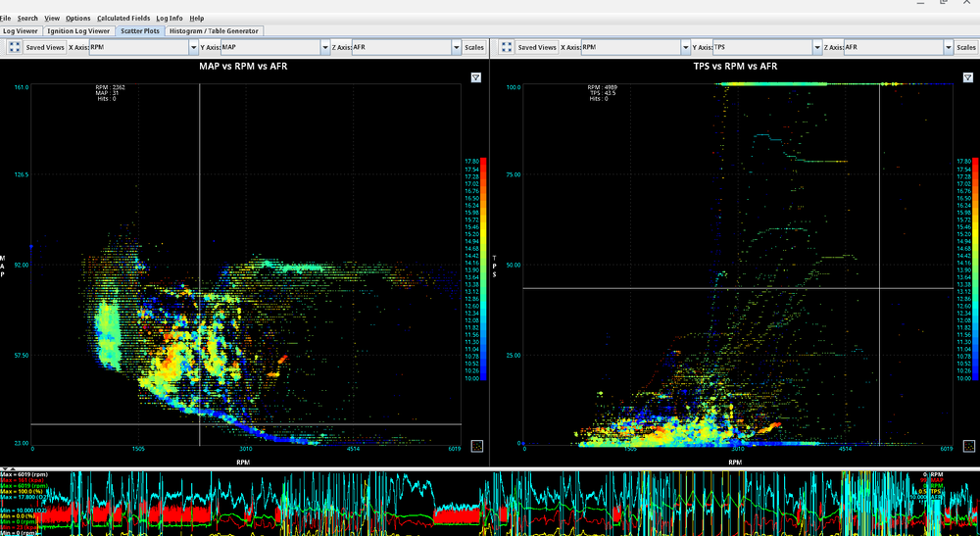This screenshot has height=536, width=980.
Task: Switch to Histogram / Table Generator tab
Action: coord(214,30)
